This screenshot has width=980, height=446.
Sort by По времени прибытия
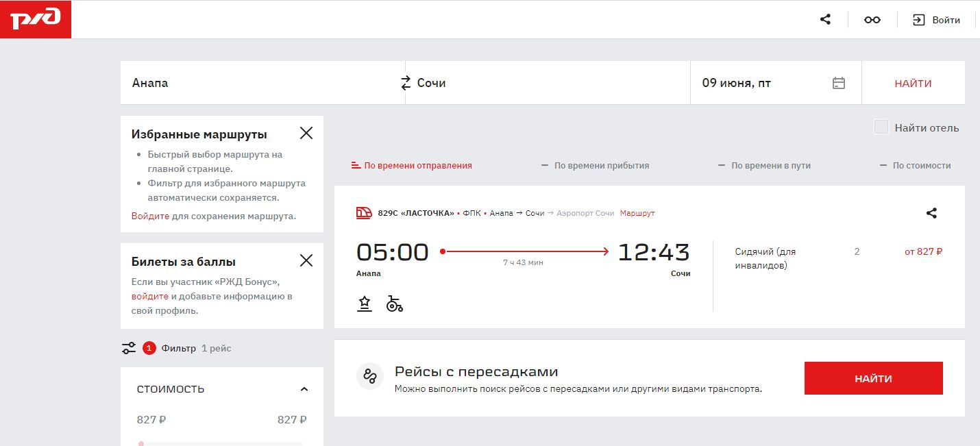click(595, 165)
